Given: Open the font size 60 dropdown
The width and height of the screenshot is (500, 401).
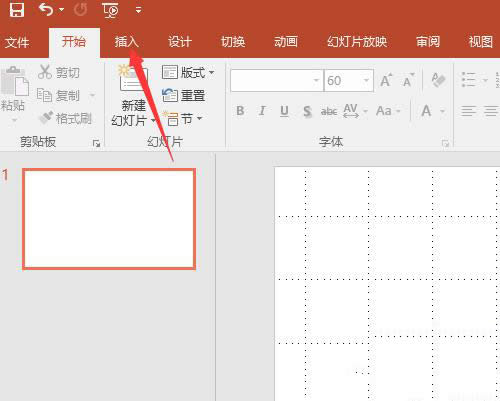Looking at the screenshot, I should pyautogui.click(x=366, y=80).
